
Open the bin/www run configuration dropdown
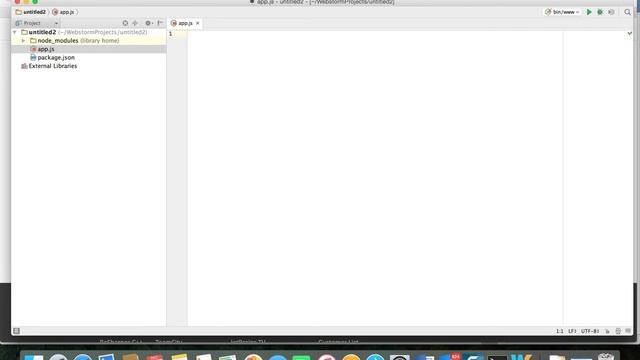click(x=562, y=12)
